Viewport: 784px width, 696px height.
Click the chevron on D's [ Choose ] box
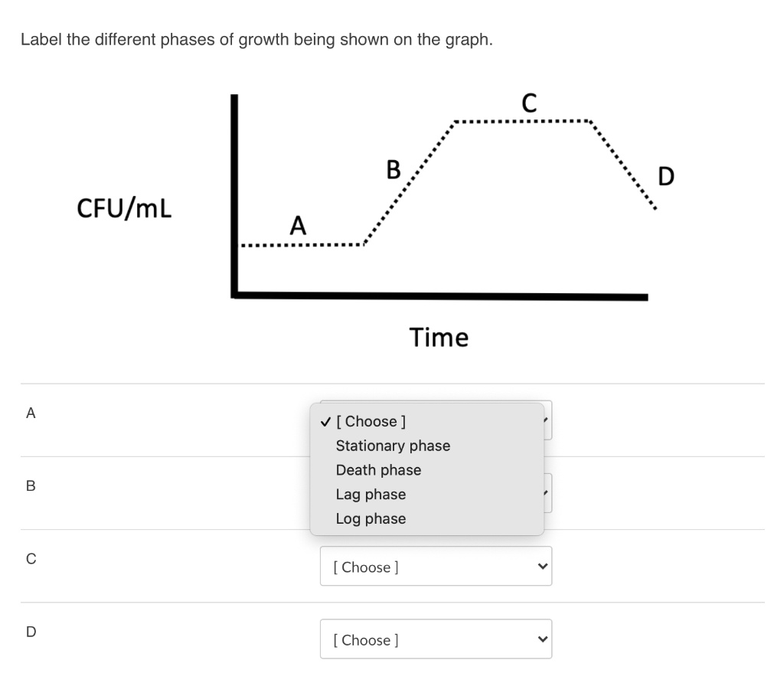click(542, 639)
